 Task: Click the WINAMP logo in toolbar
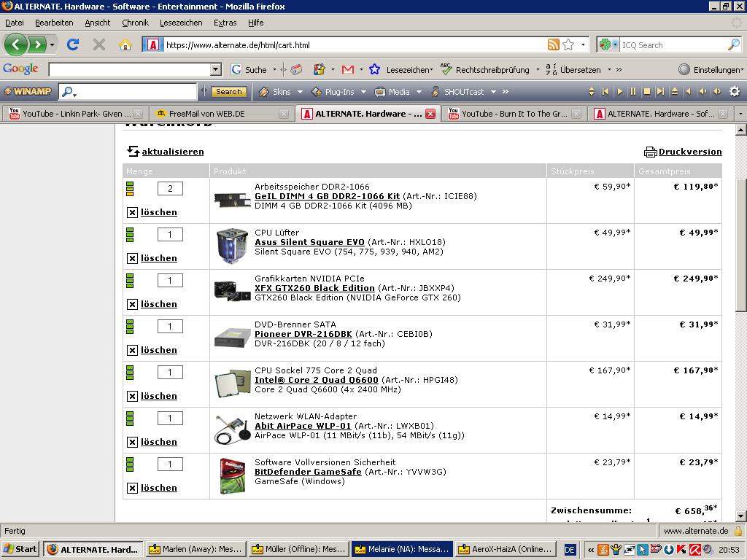(28, 91)
